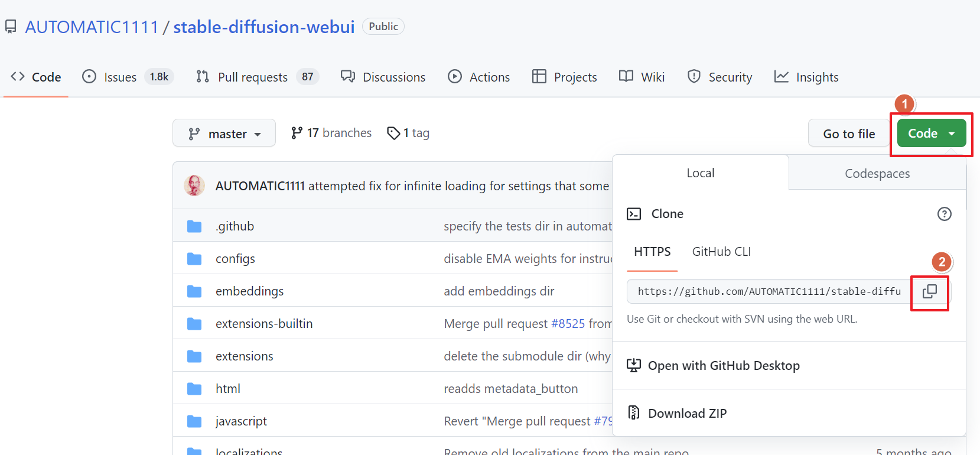Click Download ZIP
This screenshot has width=980, height=455.
(x=688, y=414)
